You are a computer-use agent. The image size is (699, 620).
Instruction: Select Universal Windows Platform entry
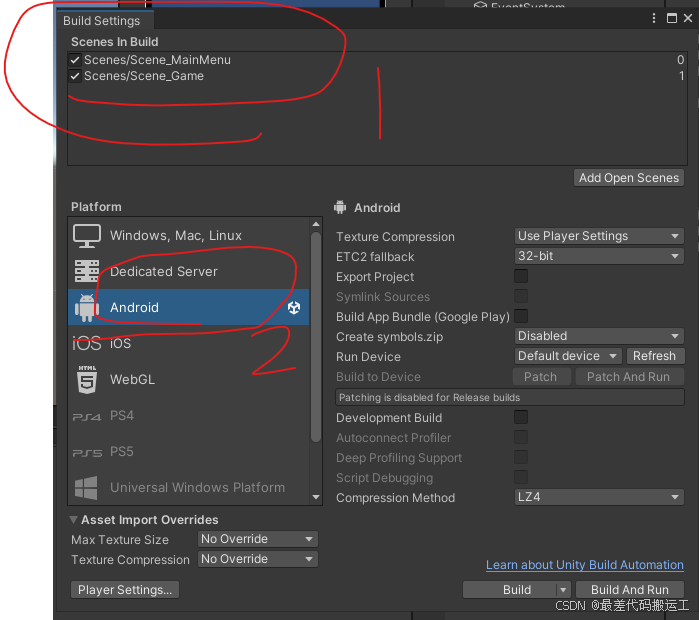tap(189, 488)
